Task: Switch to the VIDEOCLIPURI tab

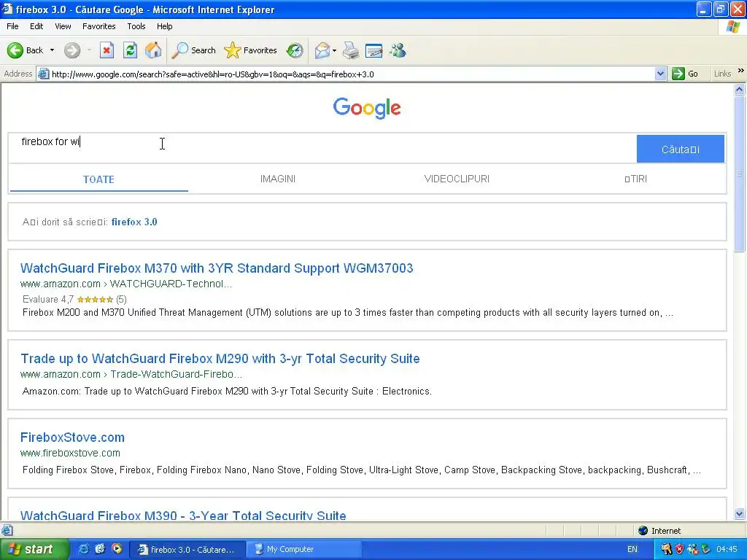Action: [457, 179]
